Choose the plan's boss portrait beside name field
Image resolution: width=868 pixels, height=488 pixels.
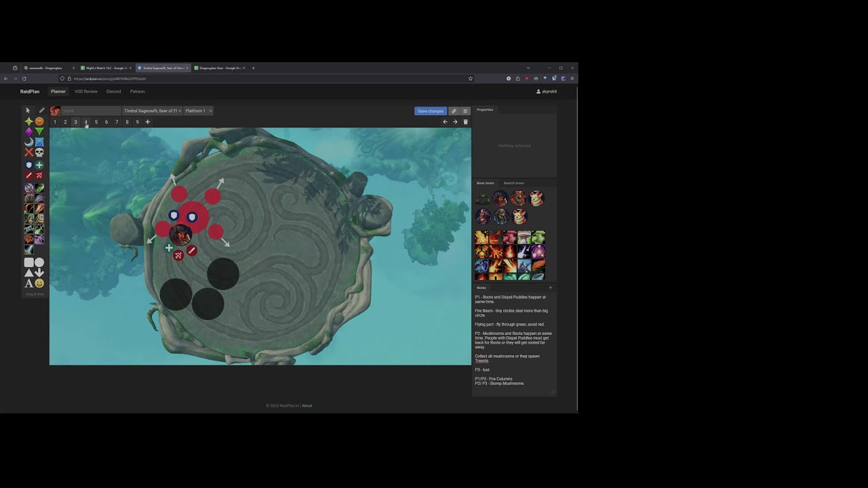coord(55,111)
